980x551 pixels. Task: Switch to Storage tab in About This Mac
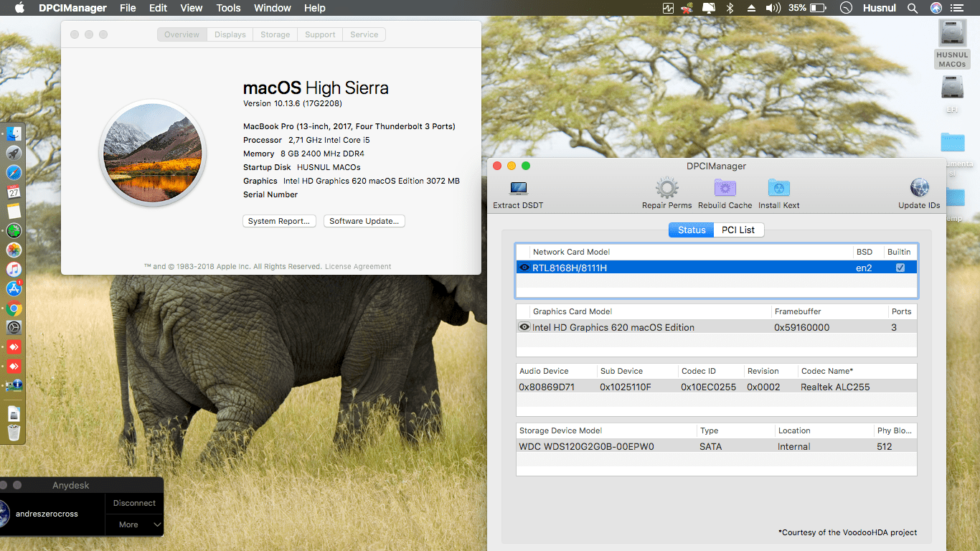[x=275, y=34]
